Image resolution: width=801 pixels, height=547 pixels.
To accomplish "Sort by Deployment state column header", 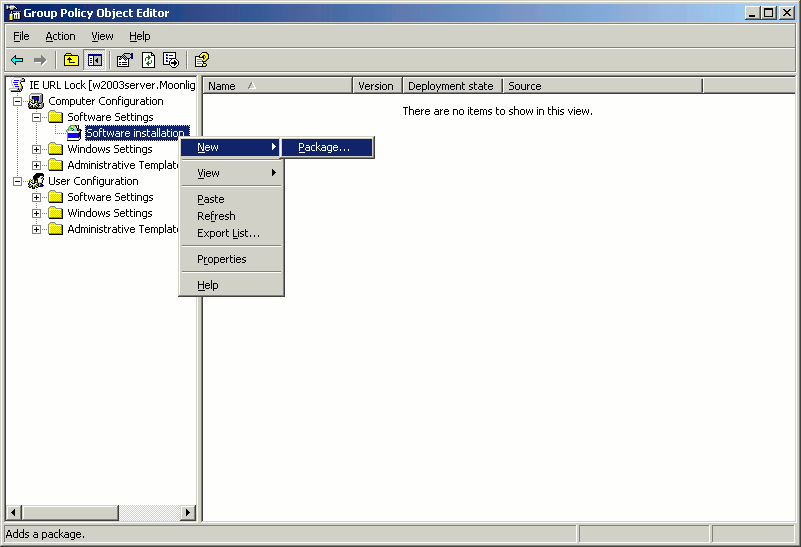I will coord(453,86).
